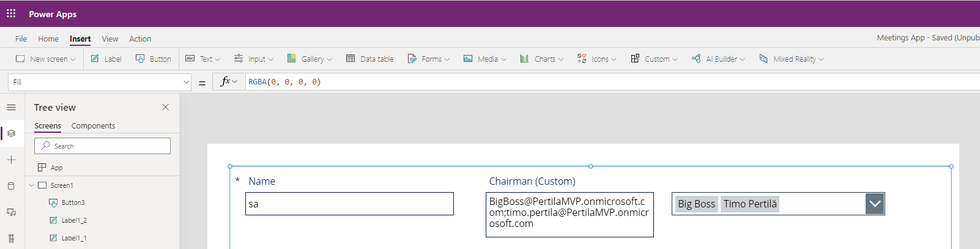This screenshot has height=249, width=980.
Task: Open the Data sources cylinder icon
Action: [x=11, y=186]
